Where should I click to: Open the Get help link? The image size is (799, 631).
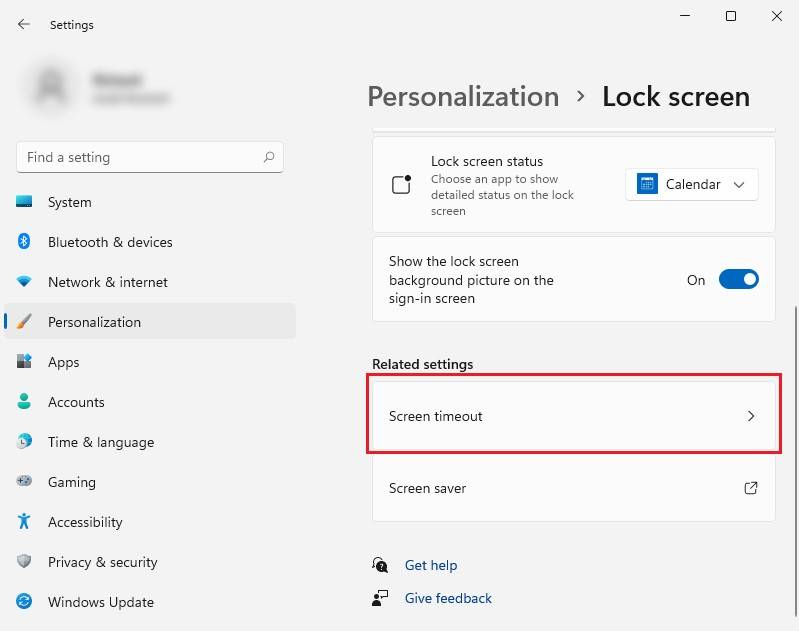point(431,565)
